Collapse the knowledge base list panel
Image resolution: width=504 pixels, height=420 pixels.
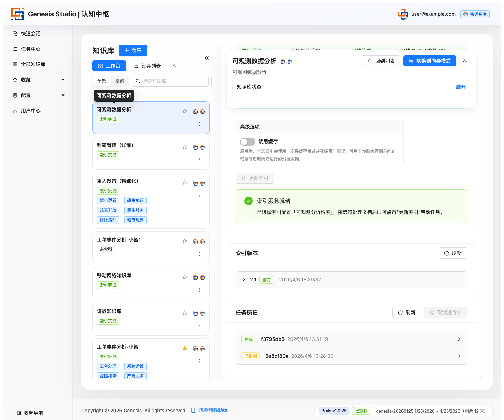pyautogui.click(x=207, y=58)
